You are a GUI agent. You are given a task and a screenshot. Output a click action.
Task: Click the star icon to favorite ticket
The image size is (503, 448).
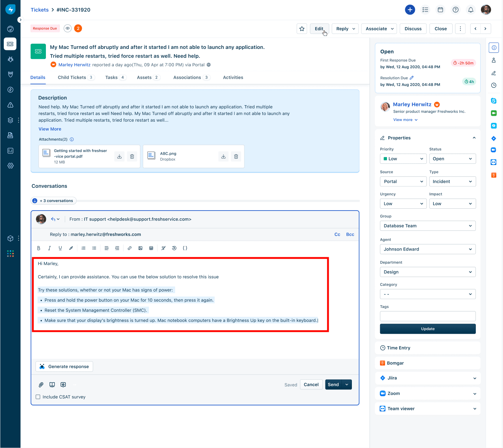(x=302, y=29)
